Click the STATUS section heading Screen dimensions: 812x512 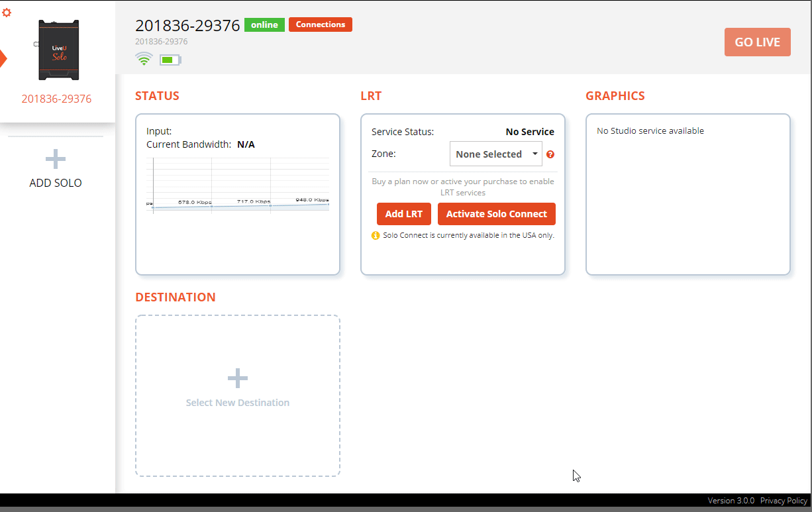tap(157, 95)
